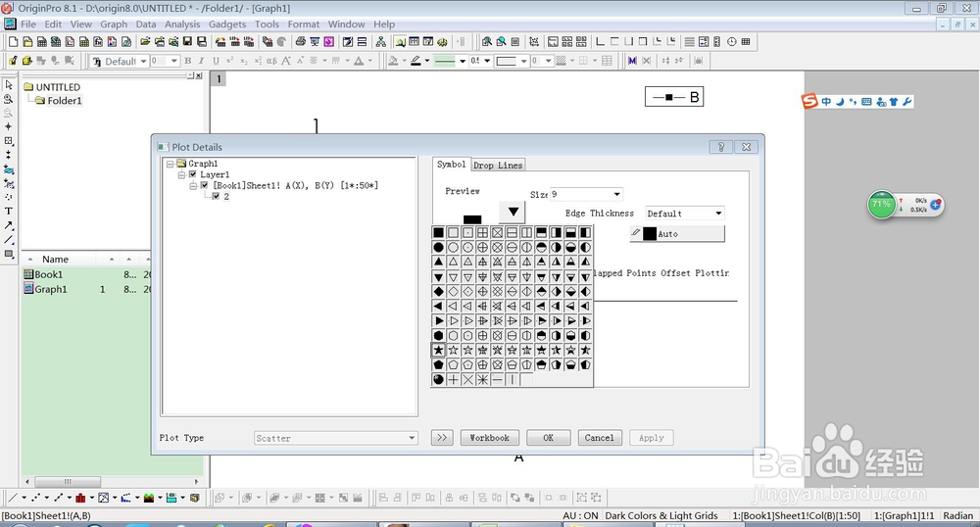Toggle the checkbox beside item 2
This screenshot has width=980, height=527.
(x=216, y=196)
